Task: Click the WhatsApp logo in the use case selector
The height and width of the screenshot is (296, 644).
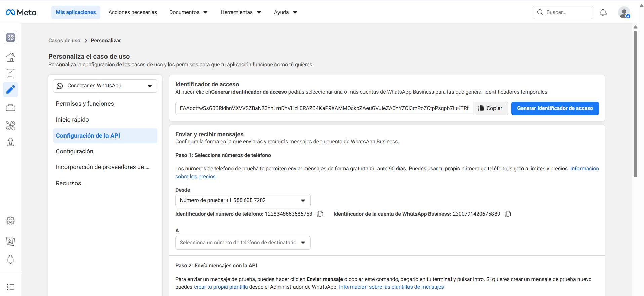Action: pos(60,86)
